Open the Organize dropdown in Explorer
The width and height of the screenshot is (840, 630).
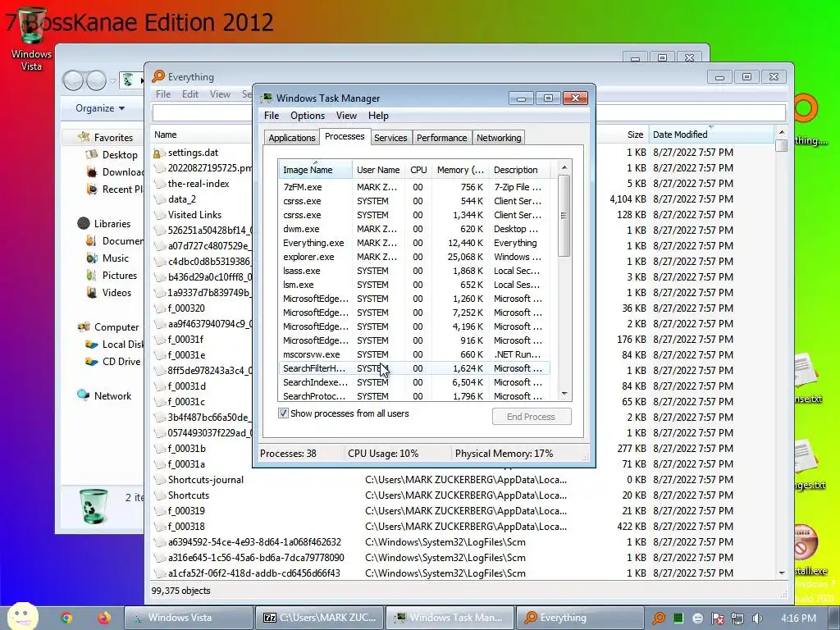[x=100, y=108]
